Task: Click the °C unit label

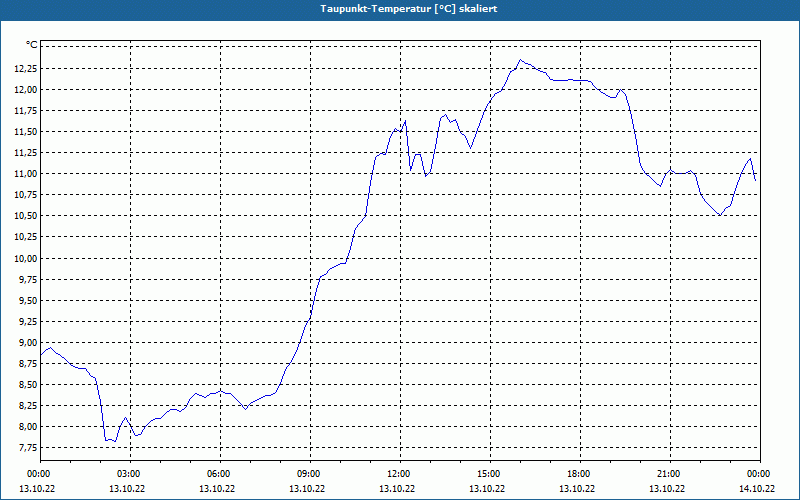Action: click(x=31, y=45)
